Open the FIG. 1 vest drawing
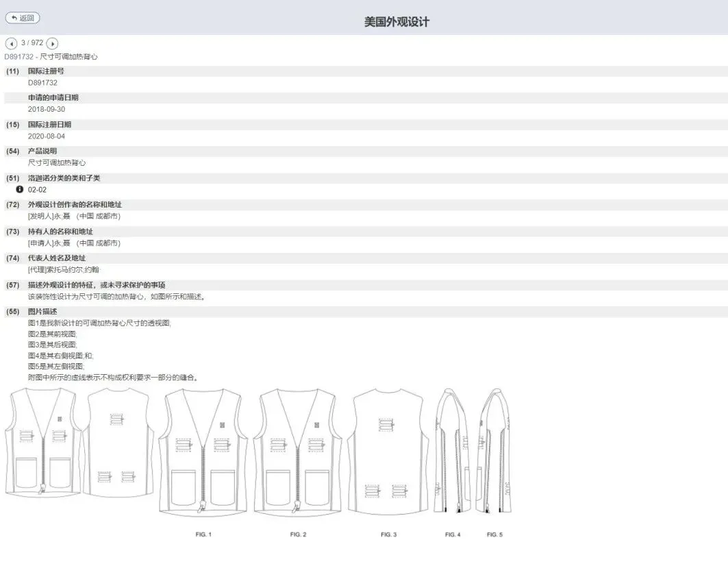Viewport: 728px width, 566px height. coord(203,452)
